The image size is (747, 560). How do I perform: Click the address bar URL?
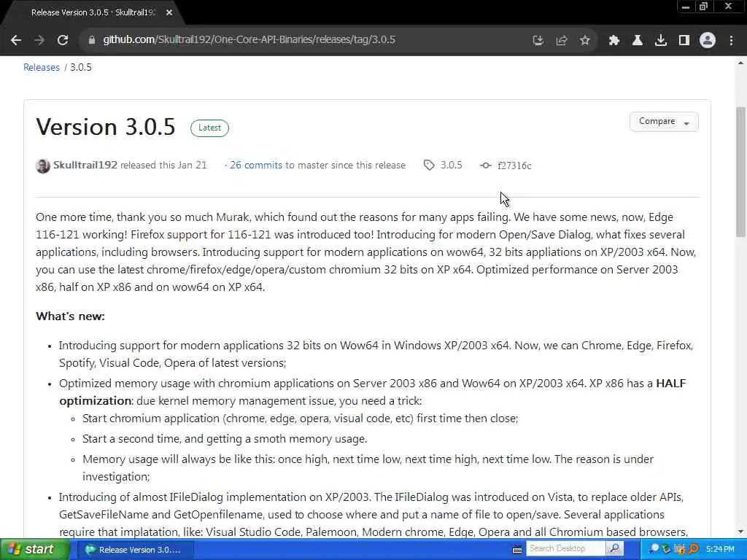tap(249, 39)
